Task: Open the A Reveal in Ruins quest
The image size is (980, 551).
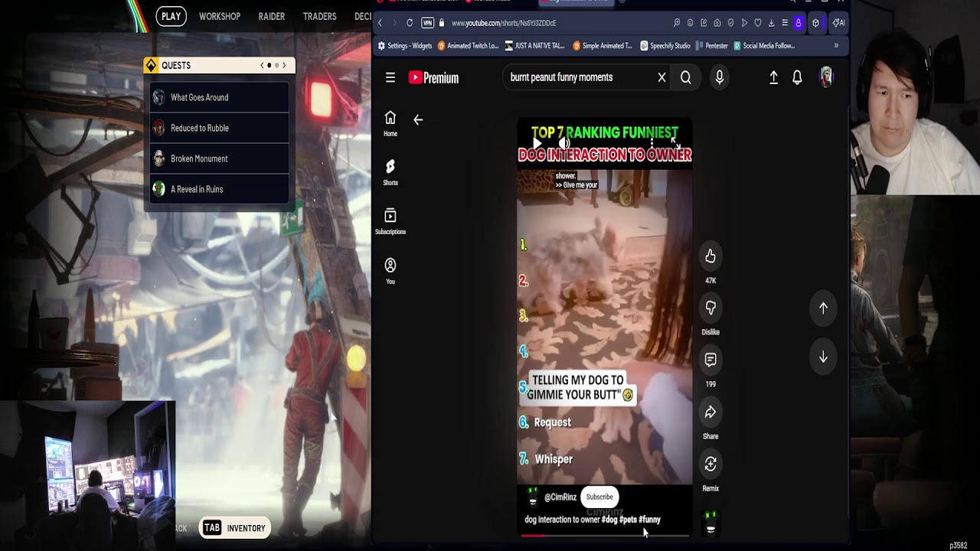Action: click(x=220, y=189)
